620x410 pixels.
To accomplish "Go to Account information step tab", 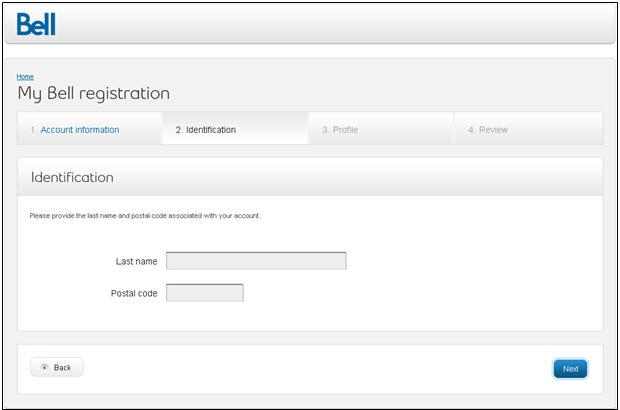I will (x=89, y=129).
